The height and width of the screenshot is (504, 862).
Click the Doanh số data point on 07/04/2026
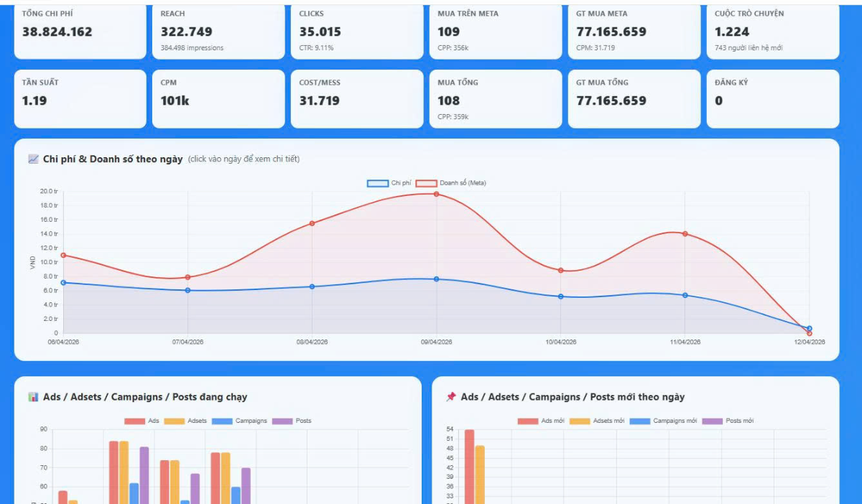click(187, 277)
